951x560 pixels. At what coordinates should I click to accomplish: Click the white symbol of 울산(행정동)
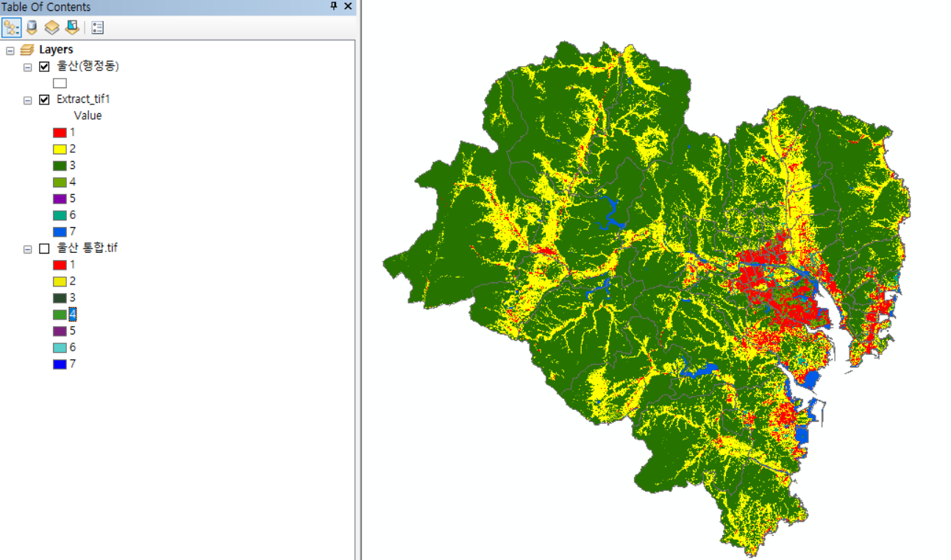(60, 83)
